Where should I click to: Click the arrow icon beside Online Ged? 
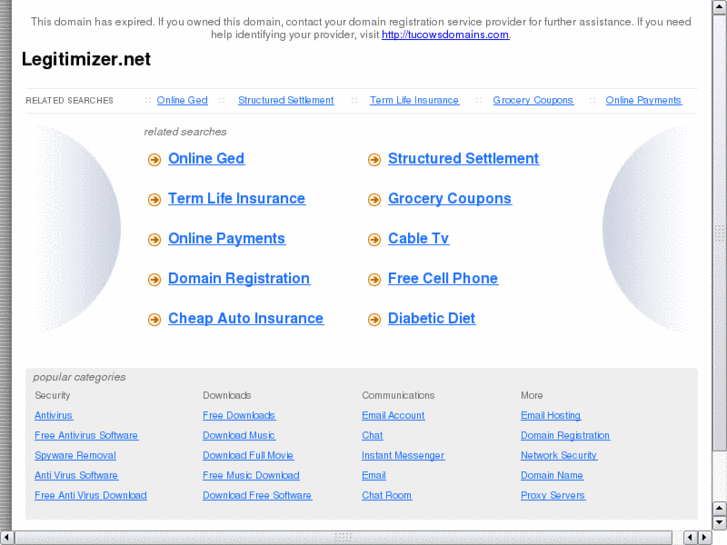pos(154,160)
